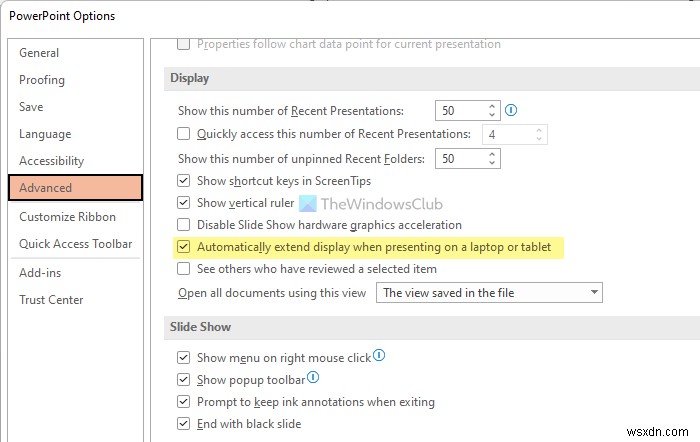Uncheck Show vertical ruler checkbox
The height and width of the screenshot is (442, 700).
184,203
